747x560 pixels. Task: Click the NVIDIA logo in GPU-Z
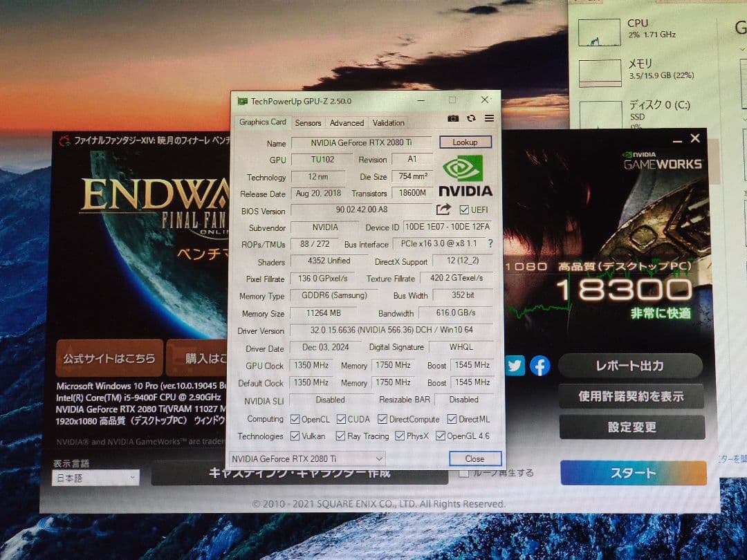pos(465,176)
